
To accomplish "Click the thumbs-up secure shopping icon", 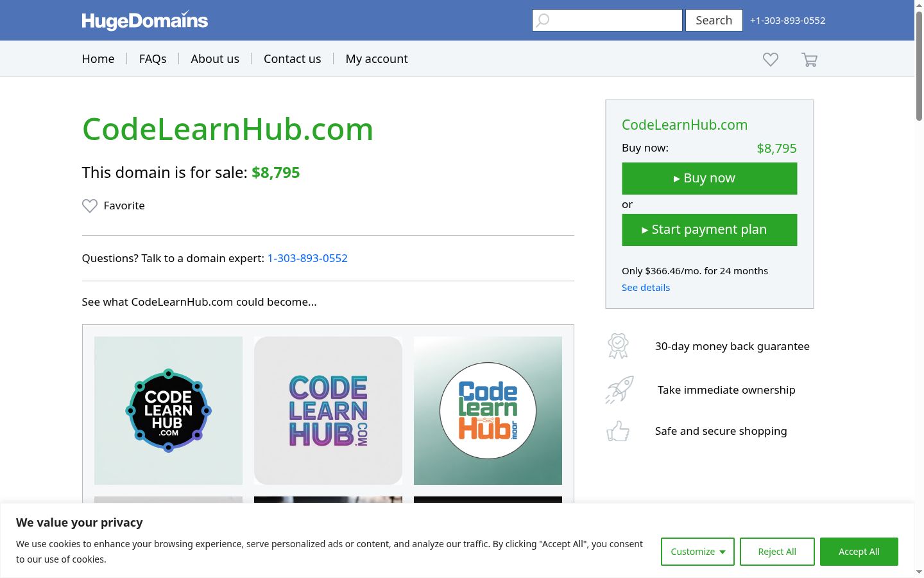I will tap(618, 431).
